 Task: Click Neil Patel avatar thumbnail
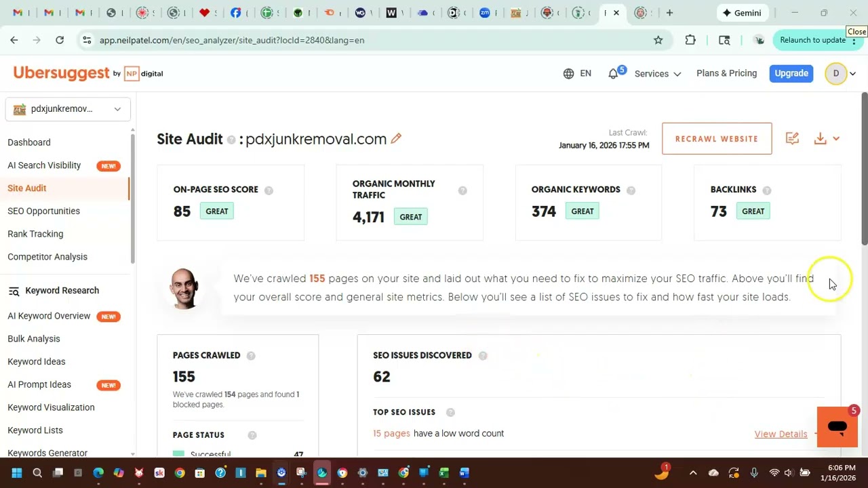pos(184,288)
